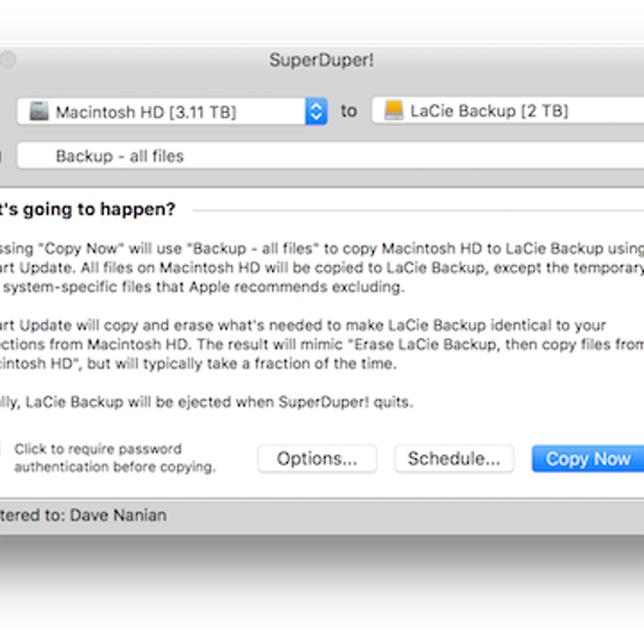Open the LaCie Backup destination dropdown
The width and height of the screenshot is (644, 644).
point(504,111)
